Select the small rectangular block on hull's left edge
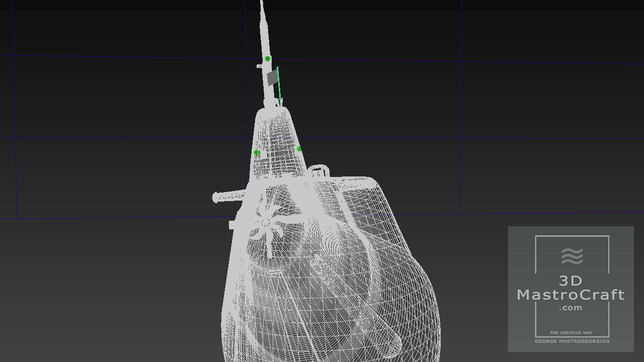Image resolution: width=644 pixels, height=362 pixels. pyautogui.click(x=232, y=225)
